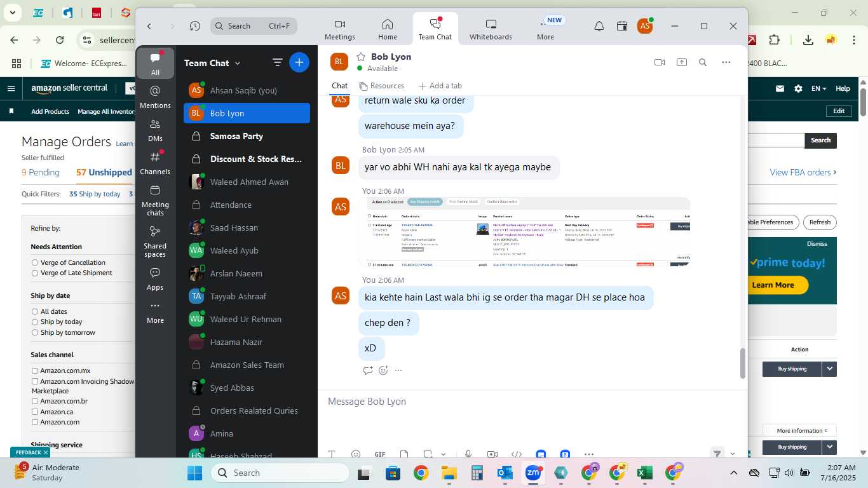The height and width of the screenshot is (488, 868).
Task: Reply in thread to xD message
Action: [367, 370]
